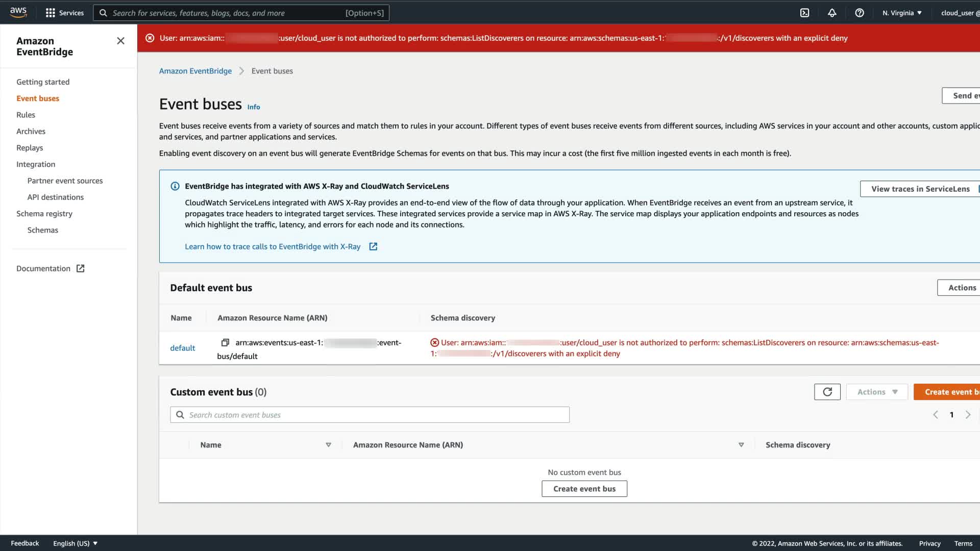Open the support help question icon
The image size is (980, 551).
tap(860, 13)
